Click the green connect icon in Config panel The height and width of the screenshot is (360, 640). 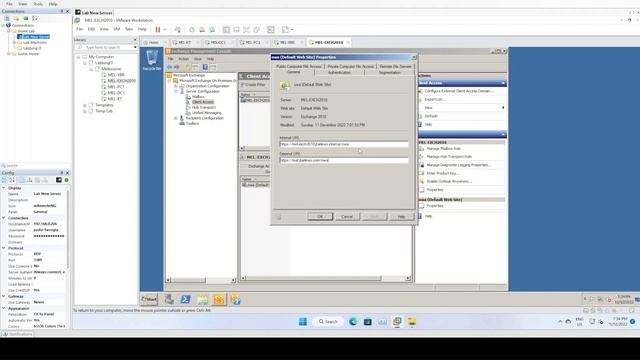[x=67, y=180]
